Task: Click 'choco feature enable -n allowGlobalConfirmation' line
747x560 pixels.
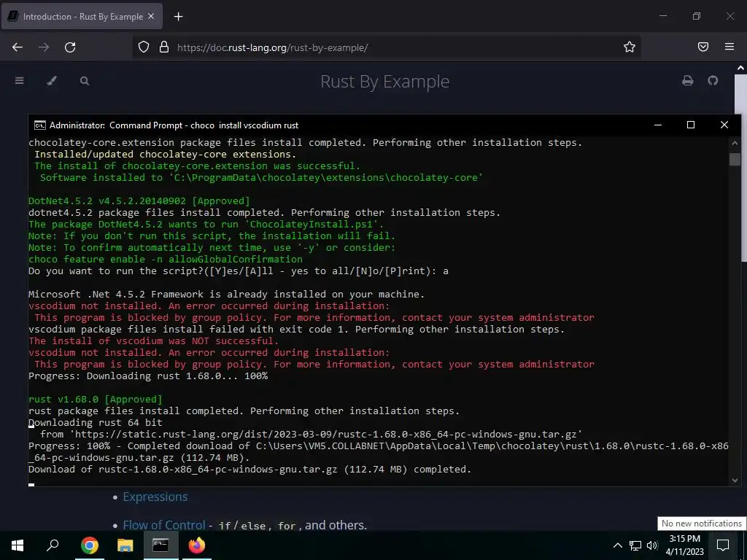Action: (x=166, y=259)
